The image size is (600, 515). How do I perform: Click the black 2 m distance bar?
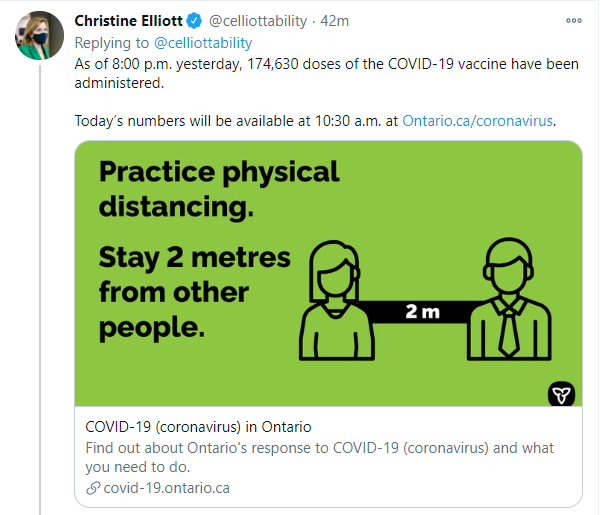click(422, 312)
